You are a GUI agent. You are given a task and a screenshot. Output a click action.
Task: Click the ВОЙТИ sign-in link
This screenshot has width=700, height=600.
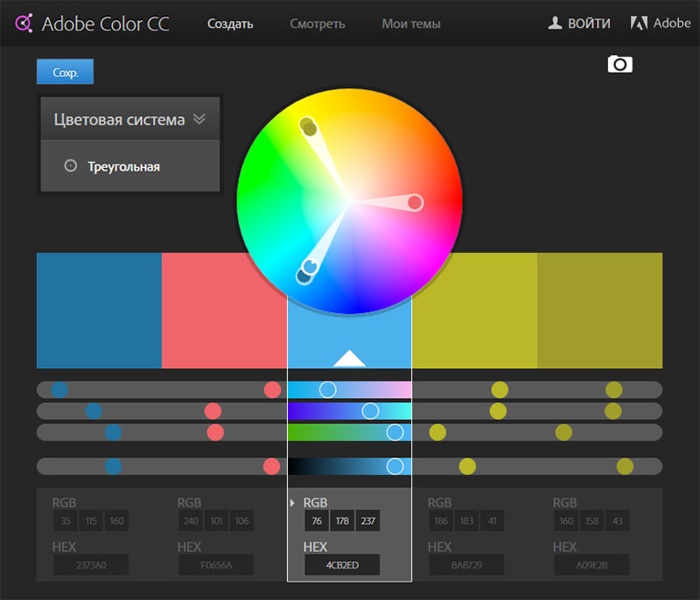tap(589, 24)
